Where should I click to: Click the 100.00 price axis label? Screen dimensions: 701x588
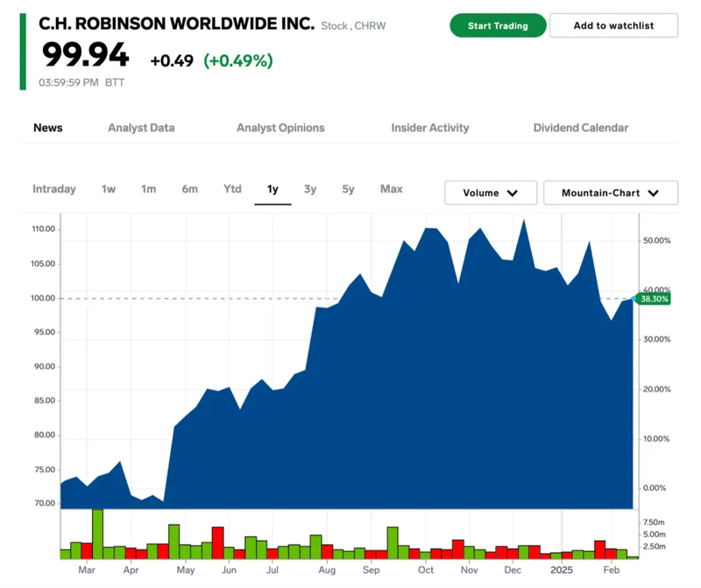[43, 298]
